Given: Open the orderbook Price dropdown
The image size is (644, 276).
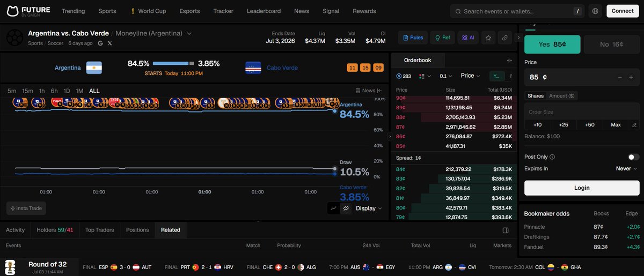Looking at the screenshot, I should pyautogui.click(x=471, y=76).
